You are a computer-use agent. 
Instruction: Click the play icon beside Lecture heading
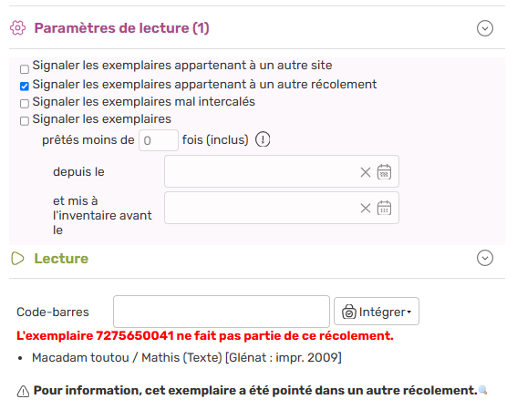click(17, 259)
